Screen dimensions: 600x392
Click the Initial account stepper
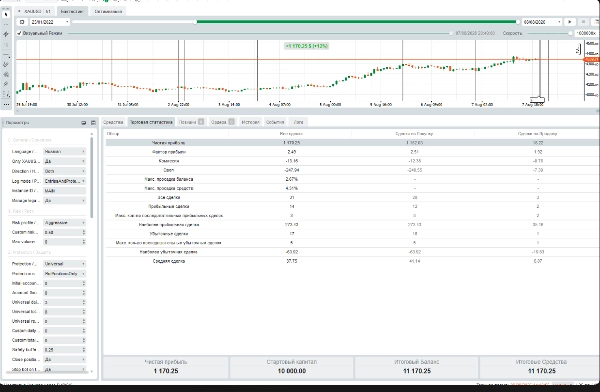83,283
